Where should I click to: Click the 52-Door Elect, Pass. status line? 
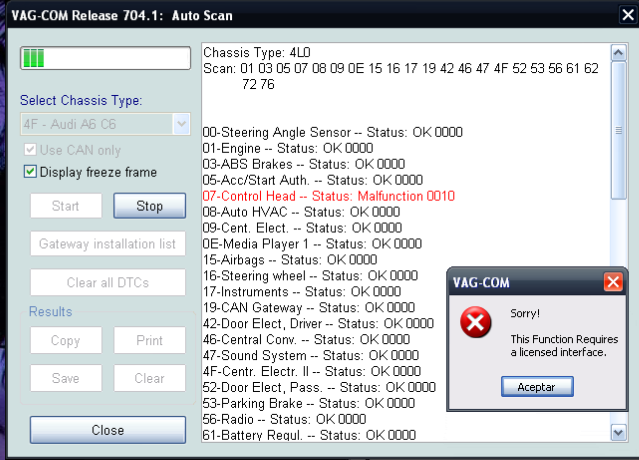tap(319, 387)
